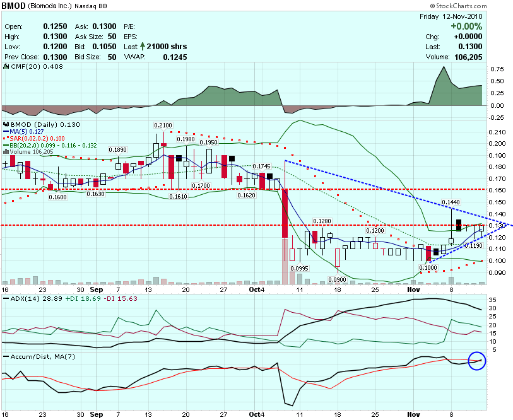The width and height of the screenshot is (513, 420).
Task: Click the red SAR legend dot marker
Action: (x=6, y=138)
